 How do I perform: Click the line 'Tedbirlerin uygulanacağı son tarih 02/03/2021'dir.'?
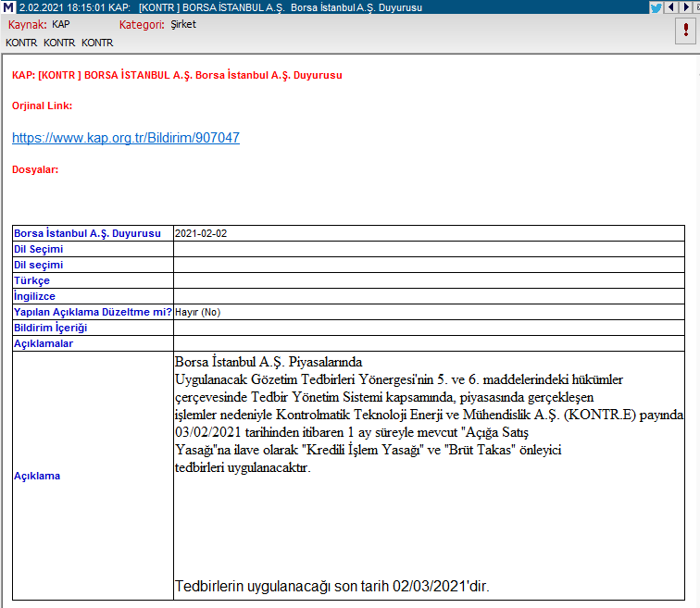pyautogui.click(x=332, y=586)
